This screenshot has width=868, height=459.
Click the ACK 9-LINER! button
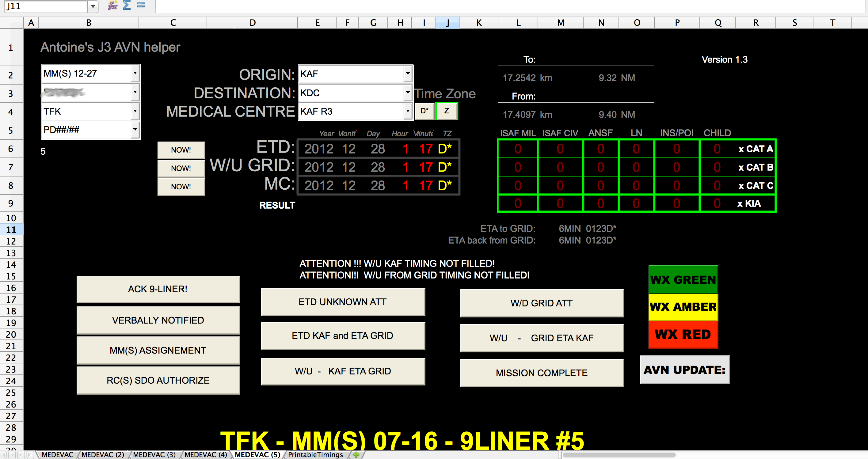158,289
